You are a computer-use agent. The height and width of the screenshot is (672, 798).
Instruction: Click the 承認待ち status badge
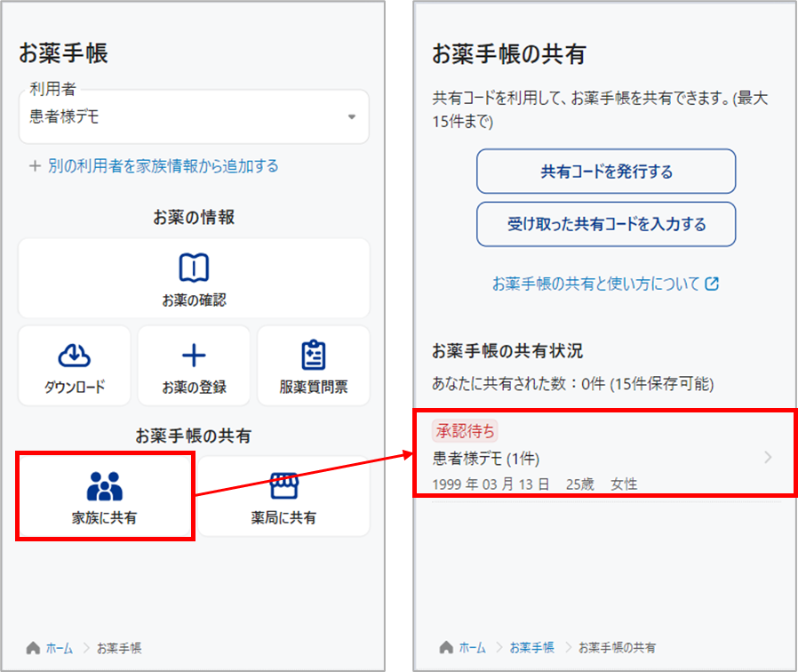click(465, 431)
